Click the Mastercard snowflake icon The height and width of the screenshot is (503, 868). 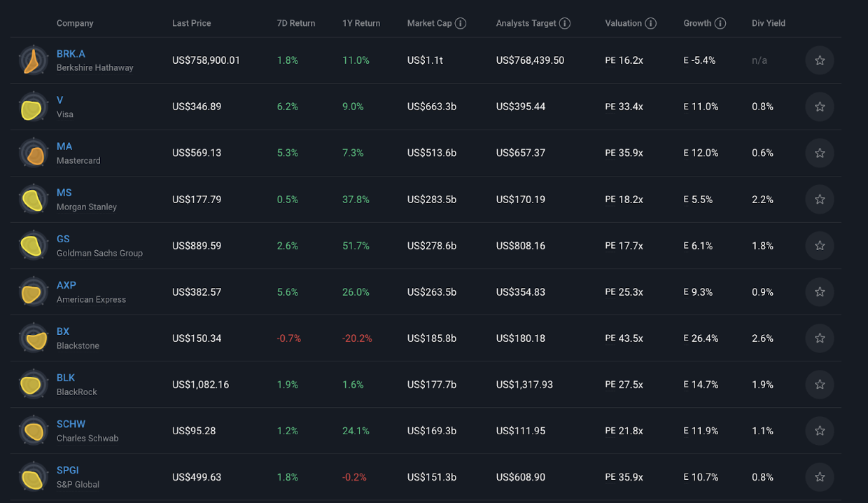click(x=33, y=153)
